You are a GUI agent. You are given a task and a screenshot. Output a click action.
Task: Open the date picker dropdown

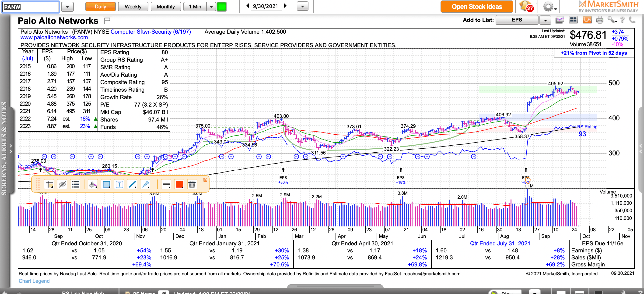click(x=302, y=7)
